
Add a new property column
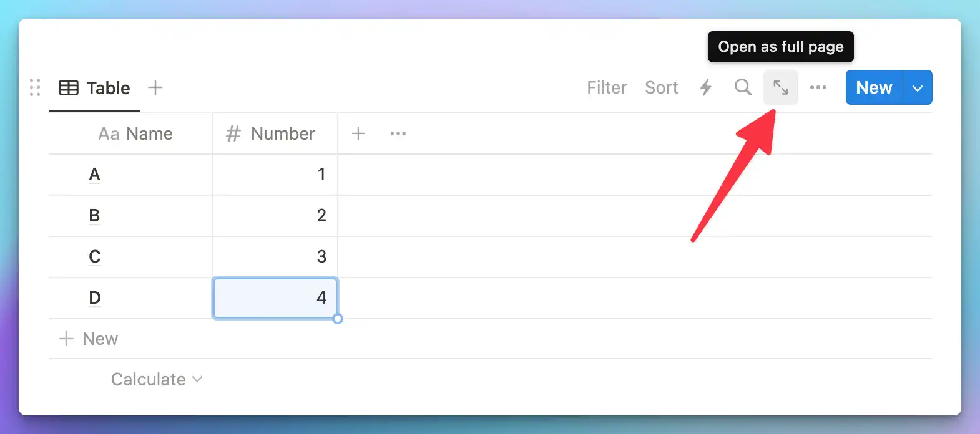point(358,133)
